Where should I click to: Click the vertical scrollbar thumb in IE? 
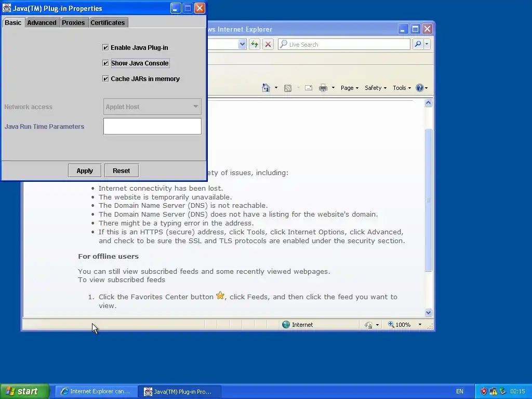428,200
